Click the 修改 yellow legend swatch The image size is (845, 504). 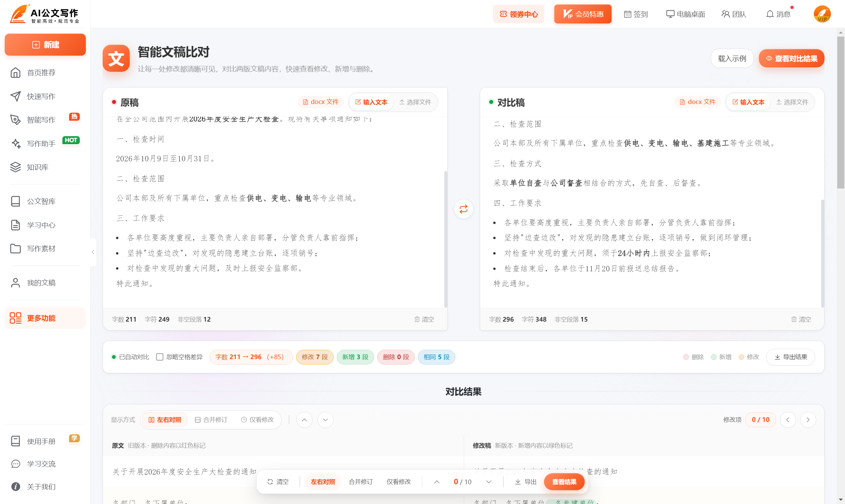tap(741, 357)
